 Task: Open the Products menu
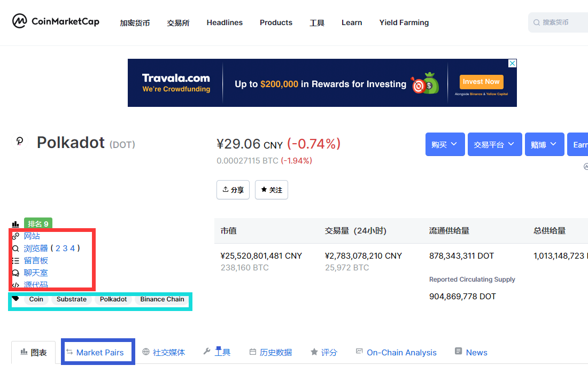click(276, 22)
